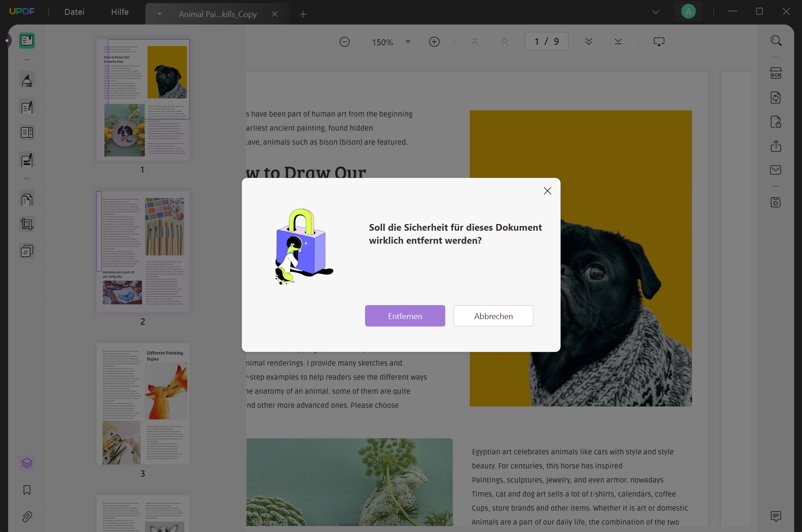
Task: Select page 2 thumbnail
Action: tap(143, 252)
